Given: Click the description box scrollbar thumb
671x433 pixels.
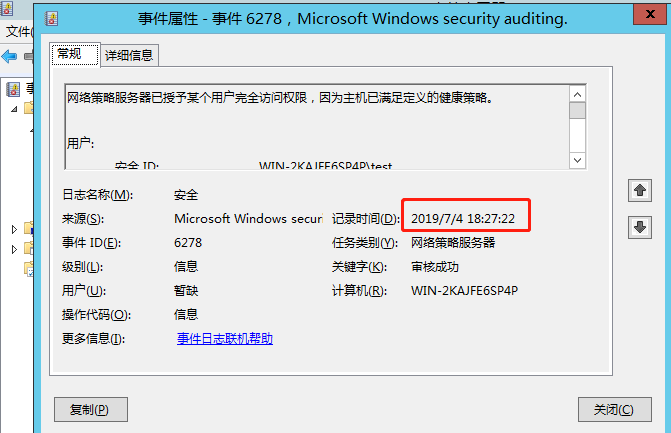Looking at the screenshot, I should coord(577,110).
